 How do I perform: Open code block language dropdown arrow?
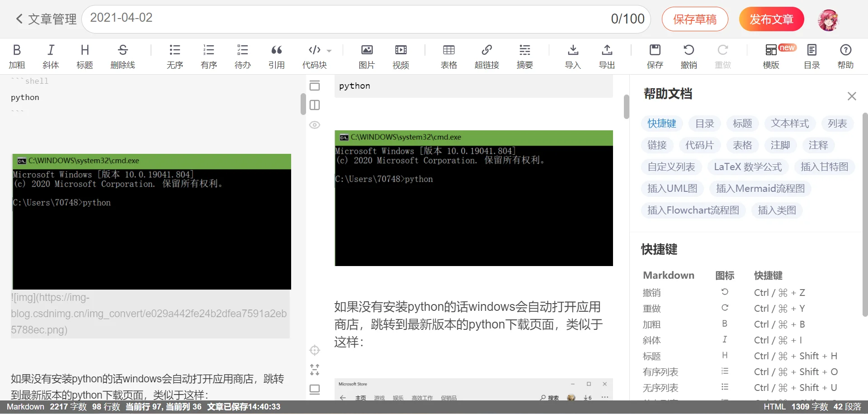click(329, 51)
